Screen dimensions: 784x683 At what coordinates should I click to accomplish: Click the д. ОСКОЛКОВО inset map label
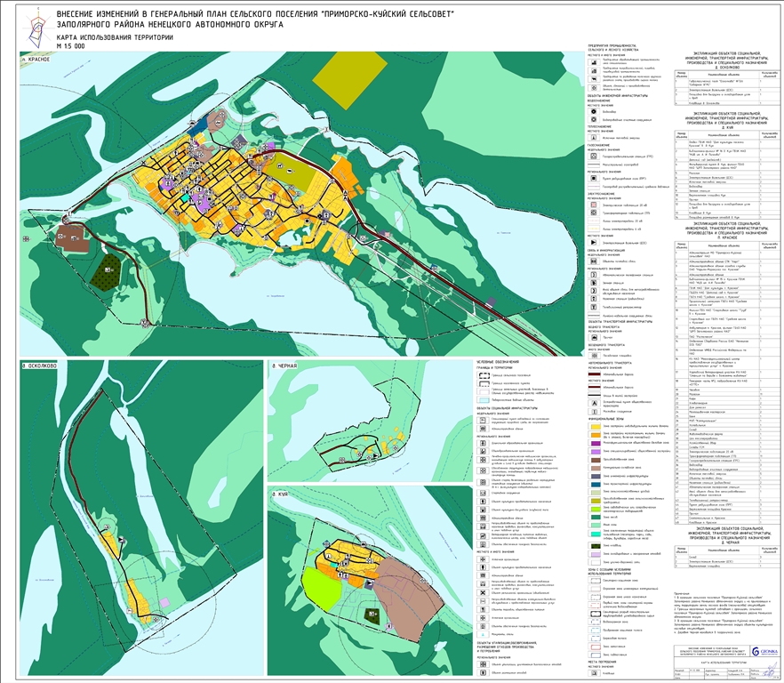(x=39, y=366)
